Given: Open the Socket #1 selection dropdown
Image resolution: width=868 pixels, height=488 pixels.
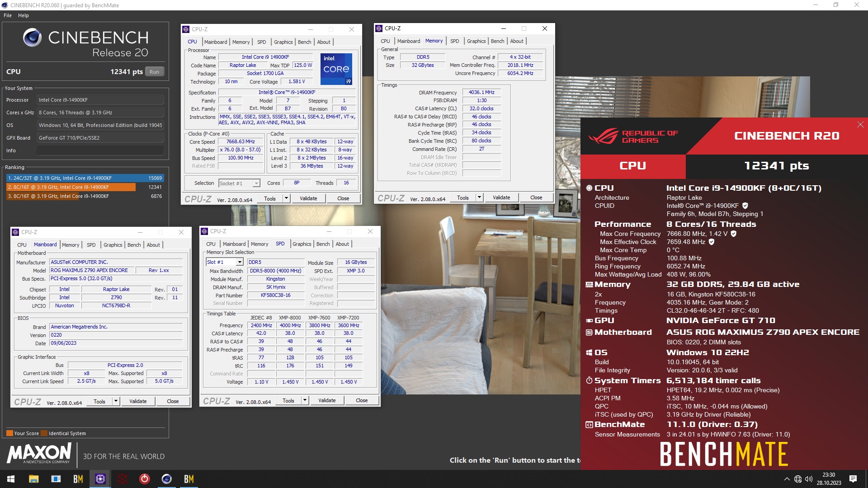Looking at the screenshot, I should coord(239,183).
